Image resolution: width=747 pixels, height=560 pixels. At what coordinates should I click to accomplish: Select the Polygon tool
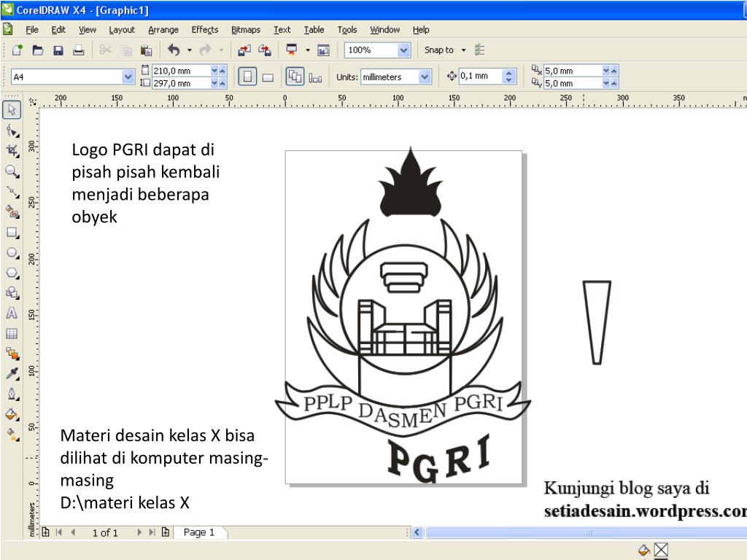12,273
